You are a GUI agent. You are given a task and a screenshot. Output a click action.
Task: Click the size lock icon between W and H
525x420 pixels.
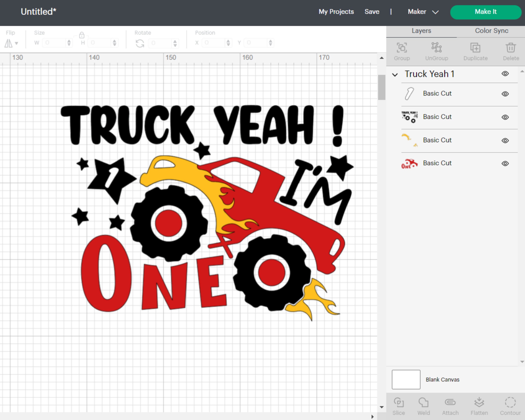[82, 35]
